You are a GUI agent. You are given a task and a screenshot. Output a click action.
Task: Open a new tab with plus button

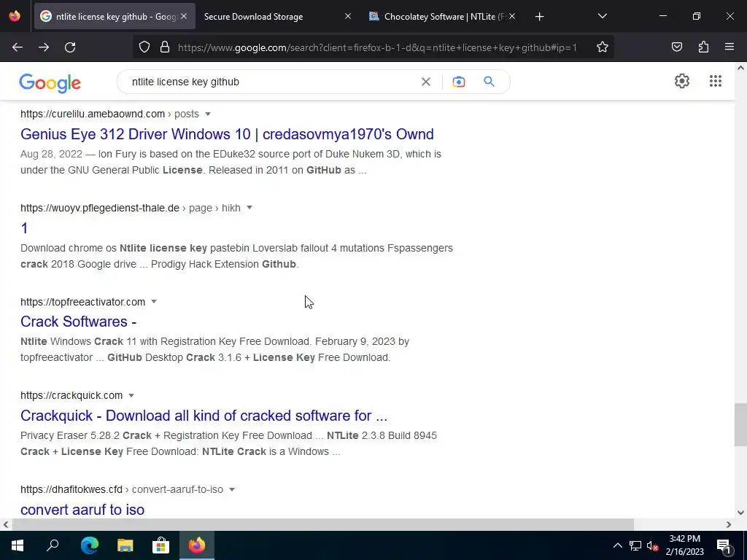[x=539, y=17]
